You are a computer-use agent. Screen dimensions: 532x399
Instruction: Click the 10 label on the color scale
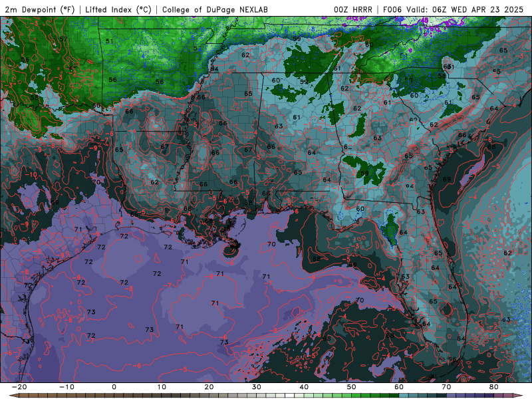(x=162, y=387)
